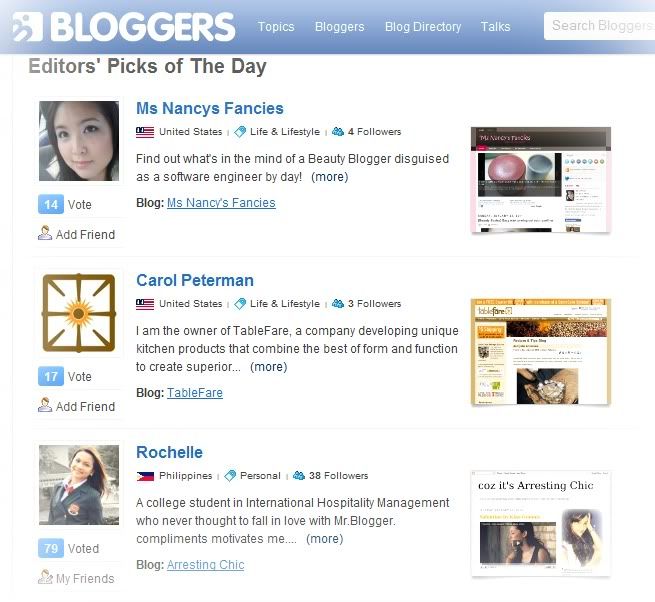Click followers icon beside 4 Followers

338,132
